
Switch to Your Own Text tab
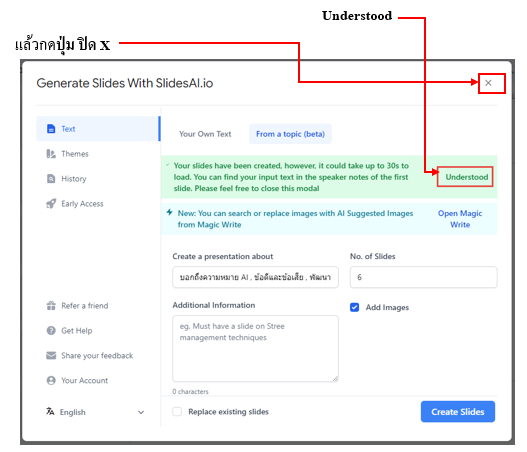[205, 134]
